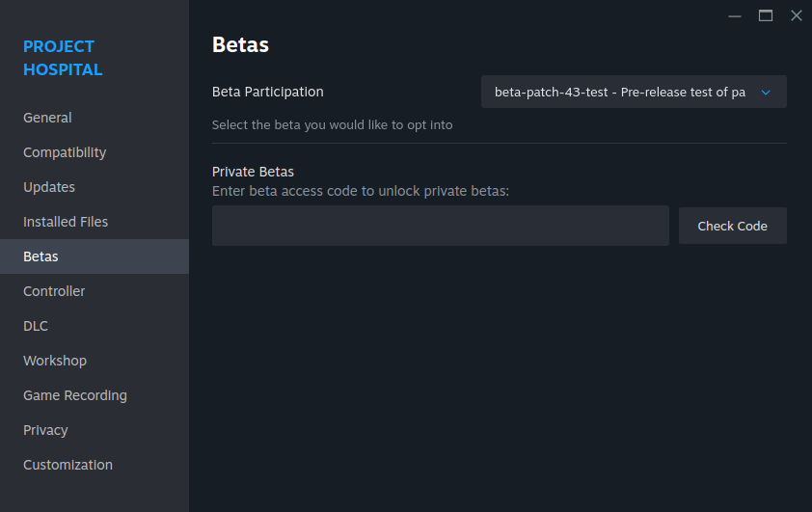Screen dimensions: 812x512
Task: Open the Game Recording settings
Action: 75,395
